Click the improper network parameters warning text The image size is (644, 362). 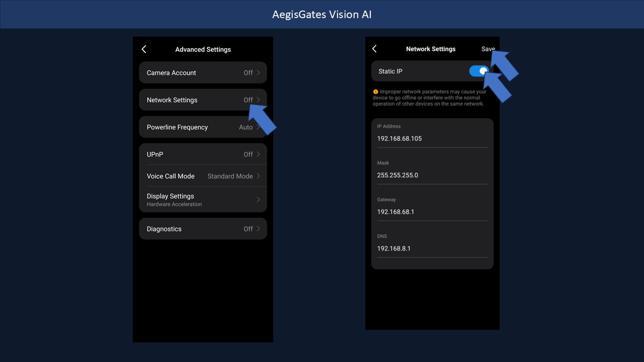click(430, 98)
